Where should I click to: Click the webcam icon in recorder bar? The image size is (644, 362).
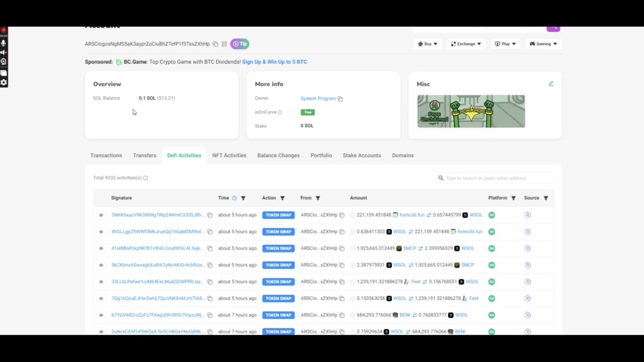pos(4,62)
